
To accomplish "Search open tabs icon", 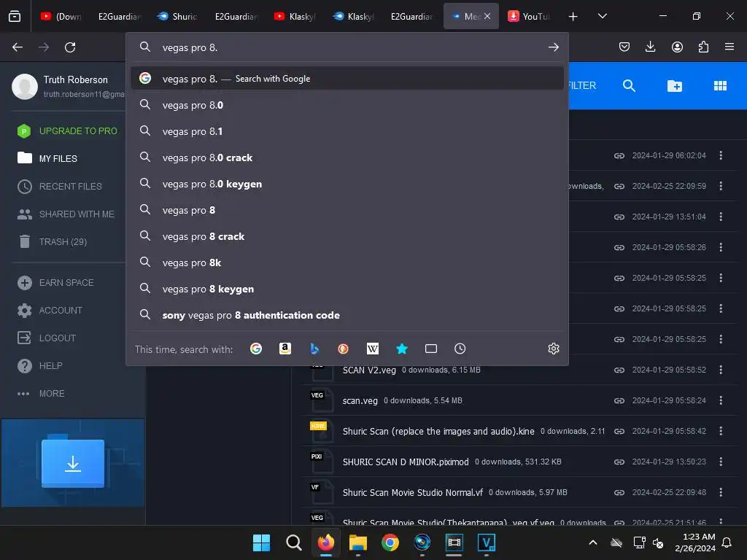I will point(430,349).
